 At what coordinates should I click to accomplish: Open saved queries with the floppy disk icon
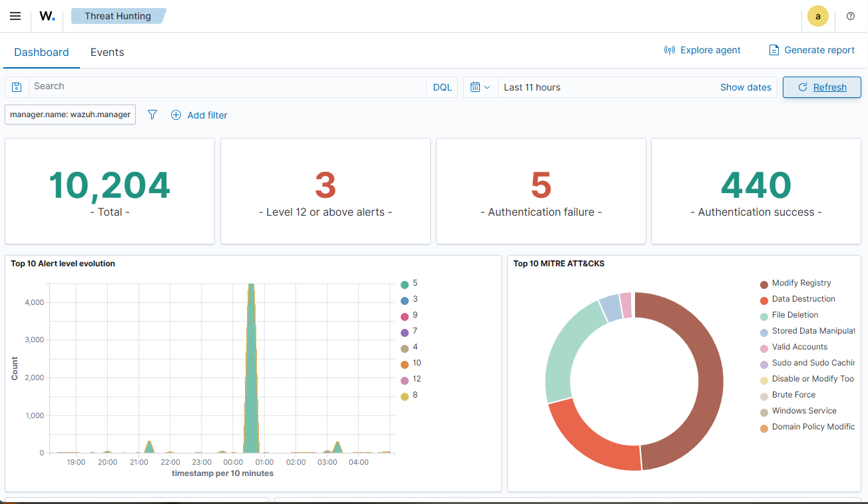point(16,87)
